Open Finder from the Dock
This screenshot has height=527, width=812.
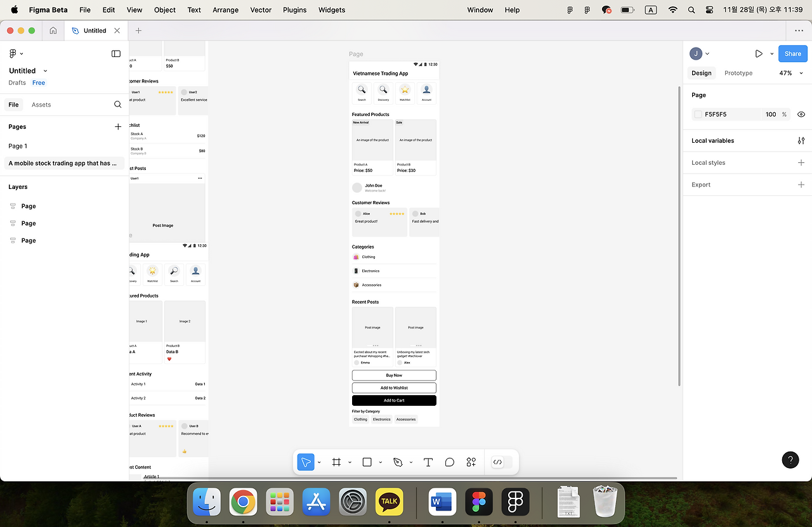click(207, 502)
